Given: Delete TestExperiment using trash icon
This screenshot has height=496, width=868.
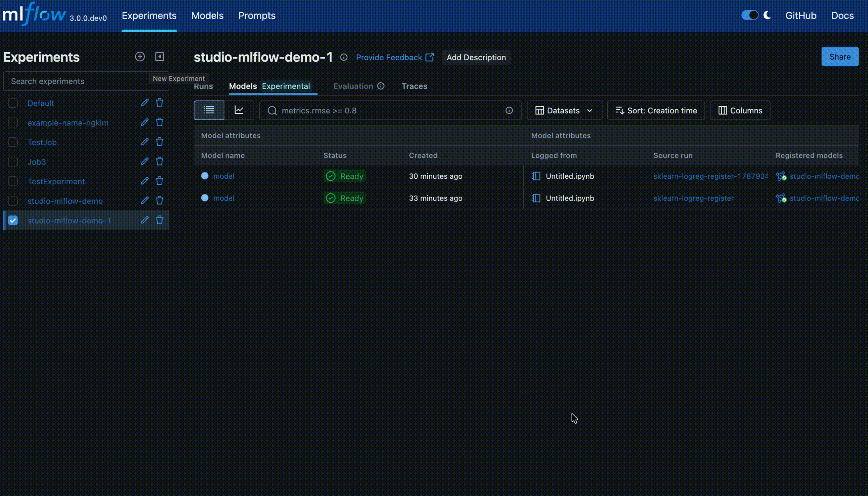Looking at the screenshot, I should 159,181.
